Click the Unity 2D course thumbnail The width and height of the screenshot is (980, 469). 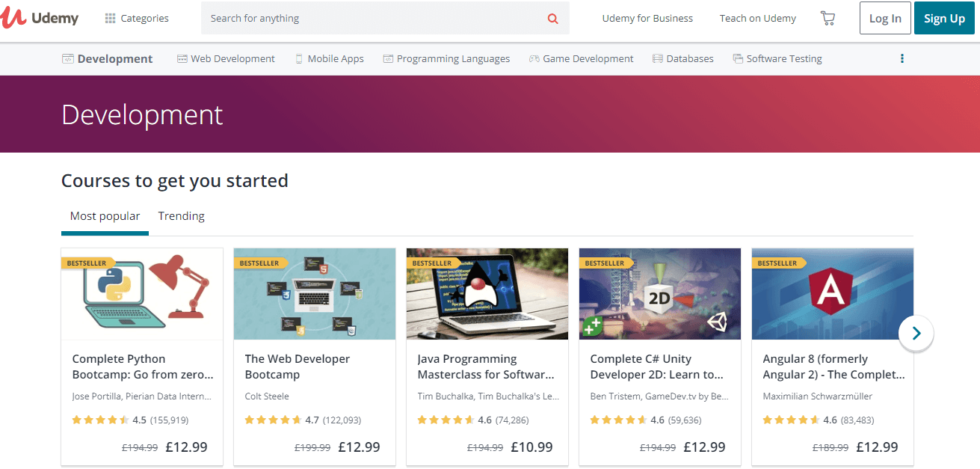(660, 294)
